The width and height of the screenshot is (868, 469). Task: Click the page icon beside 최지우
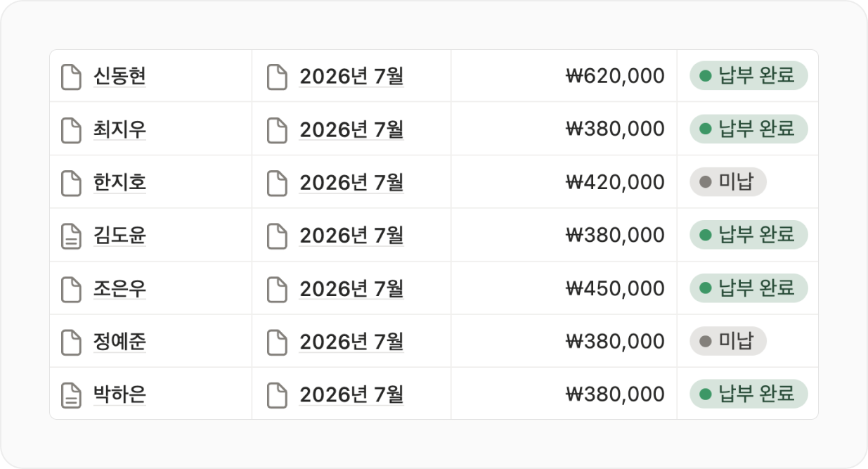(71, 129)
